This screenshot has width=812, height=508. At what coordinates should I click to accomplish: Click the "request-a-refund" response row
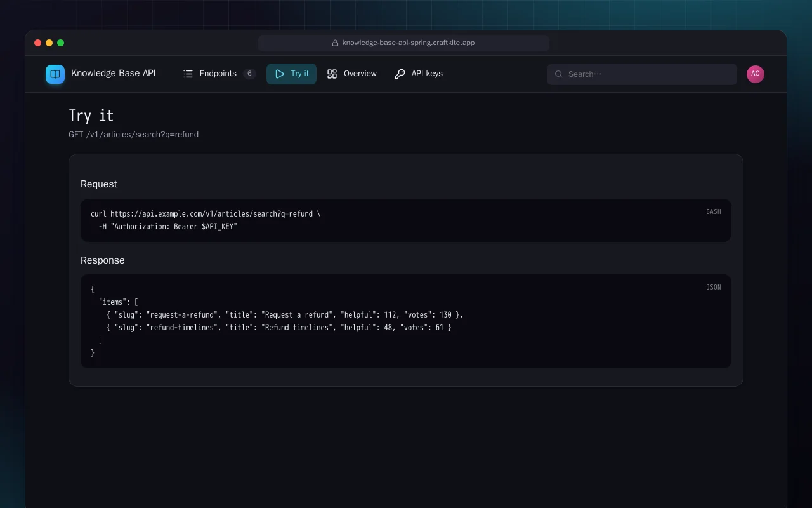(285, 315)
